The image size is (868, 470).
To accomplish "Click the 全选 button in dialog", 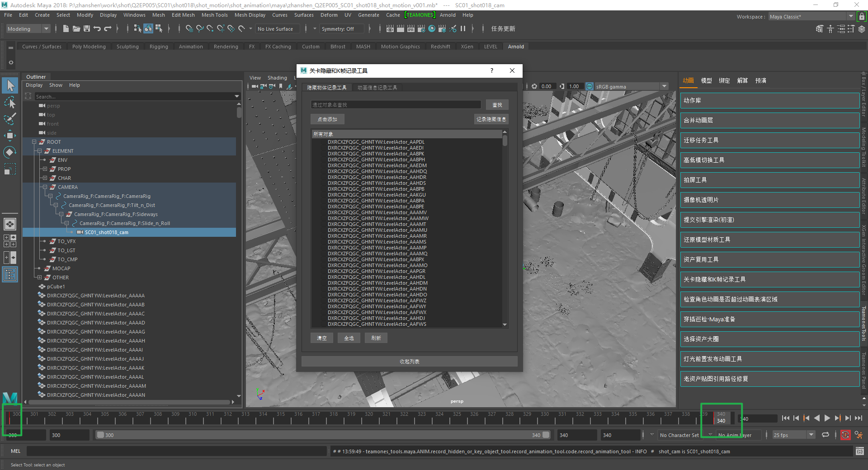I will [349, 338].
